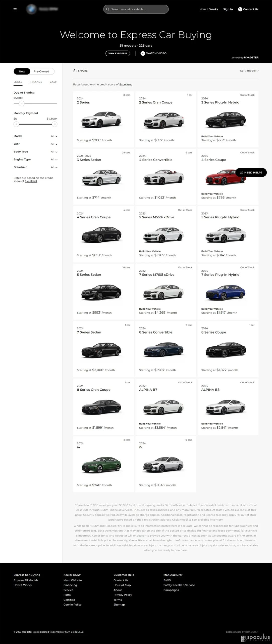Open Safety Recalls & Service footer link

[179, 585]
